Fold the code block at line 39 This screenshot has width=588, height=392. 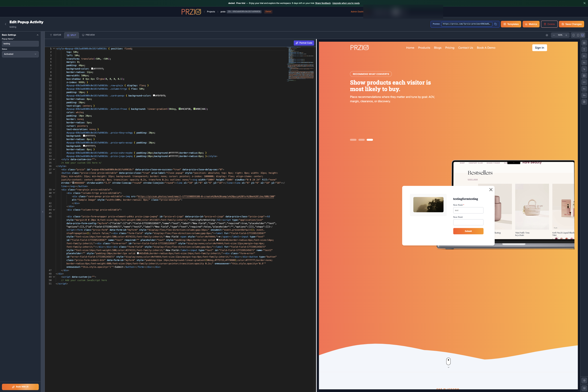click(x=54, y=189)
